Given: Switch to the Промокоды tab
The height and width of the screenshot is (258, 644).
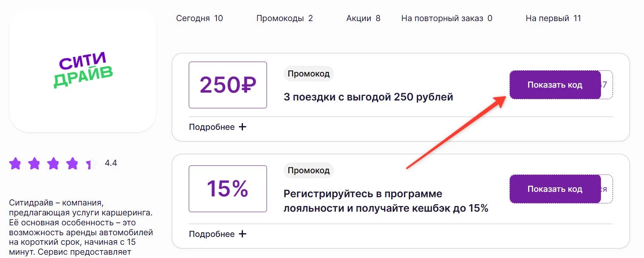Looking at the screenshot, I should tap(285, 18).
